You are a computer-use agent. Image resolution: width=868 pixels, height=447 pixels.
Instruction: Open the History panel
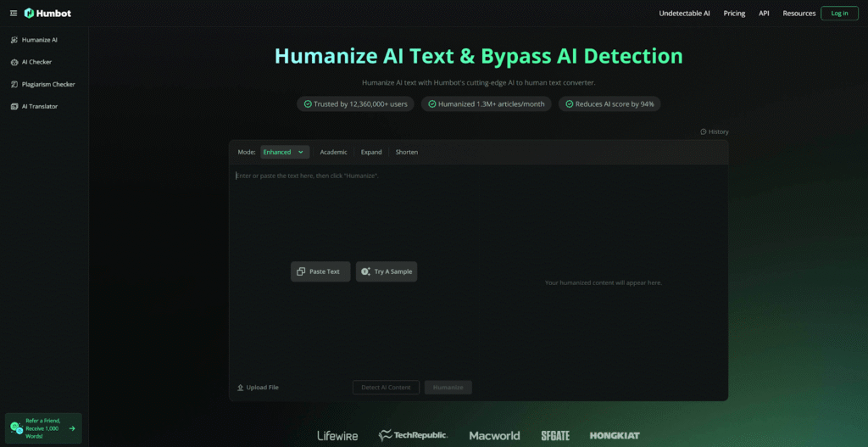pos(714,131)
